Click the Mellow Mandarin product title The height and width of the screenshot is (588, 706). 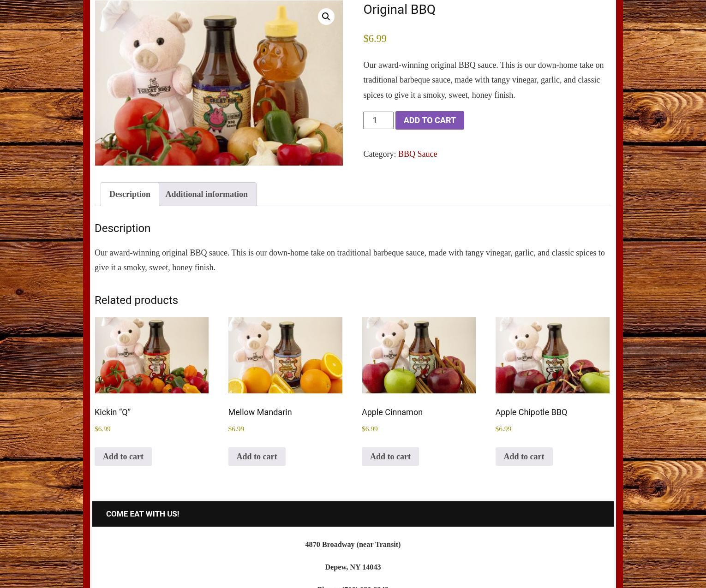tap(260, 412)
